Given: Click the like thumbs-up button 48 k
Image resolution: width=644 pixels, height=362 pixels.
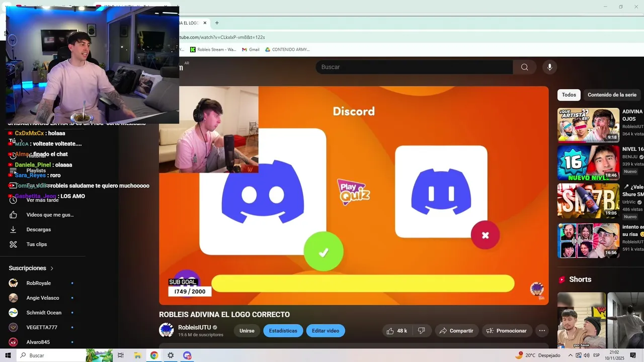Looking at the screenshot, I should (x=396, y=331).
